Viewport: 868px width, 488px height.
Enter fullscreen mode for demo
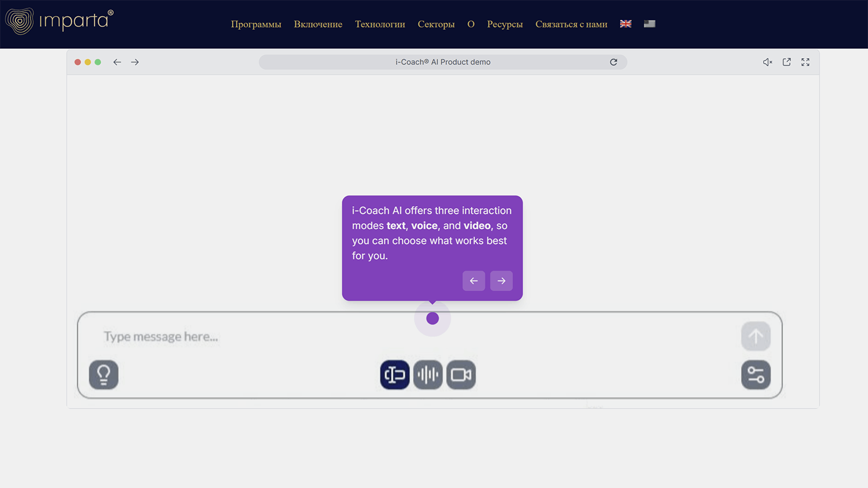805,62
